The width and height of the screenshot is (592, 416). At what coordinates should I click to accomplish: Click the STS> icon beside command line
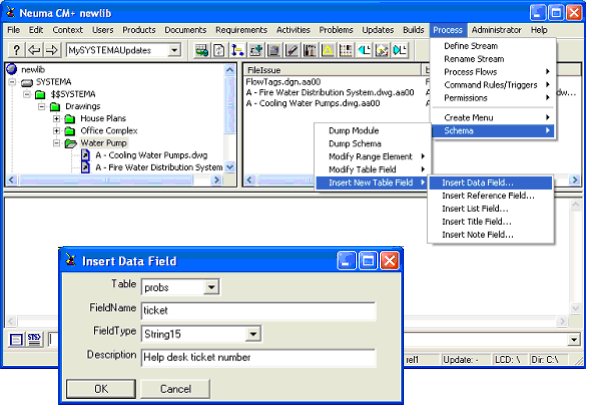point(34,339)
